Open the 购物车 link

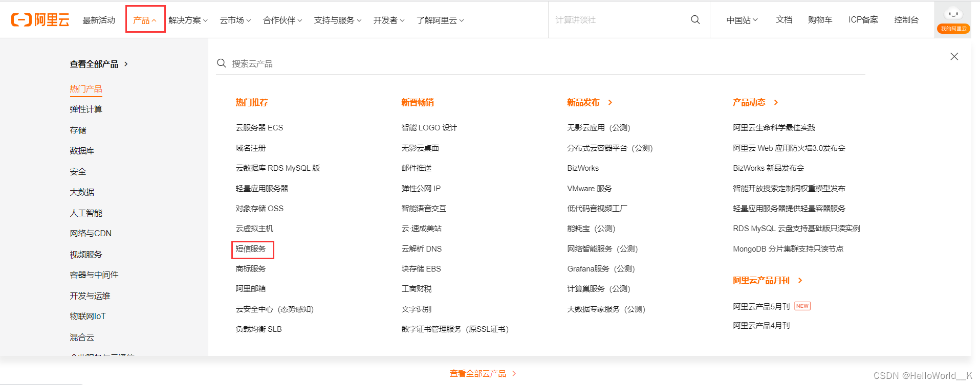820,20
